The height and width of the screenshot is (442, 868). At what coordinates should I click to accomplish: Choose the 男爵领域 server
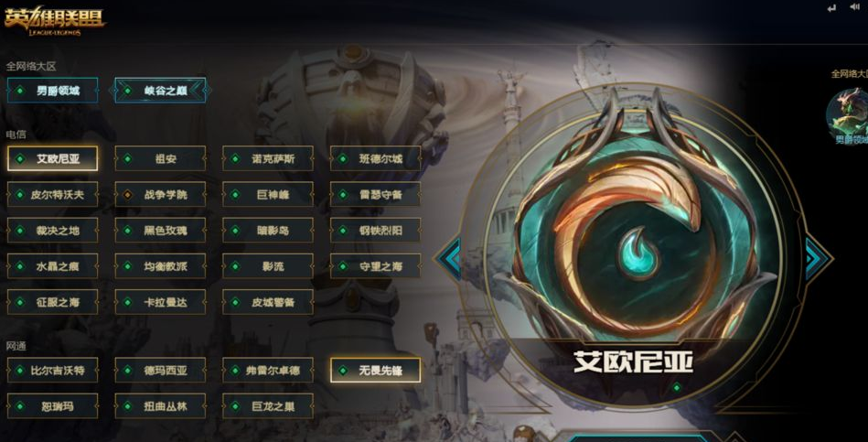pyautogui.click(x=52, y=91)
